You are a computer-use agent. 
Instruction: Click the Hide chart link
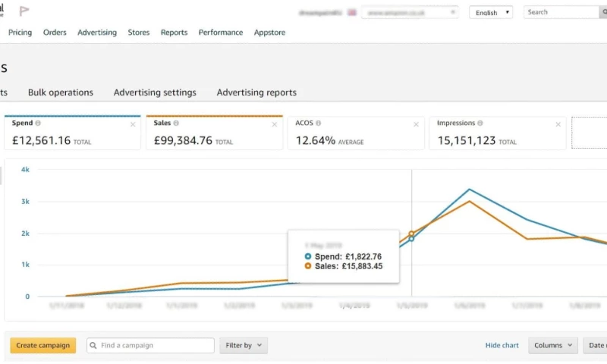click(502, 346)
